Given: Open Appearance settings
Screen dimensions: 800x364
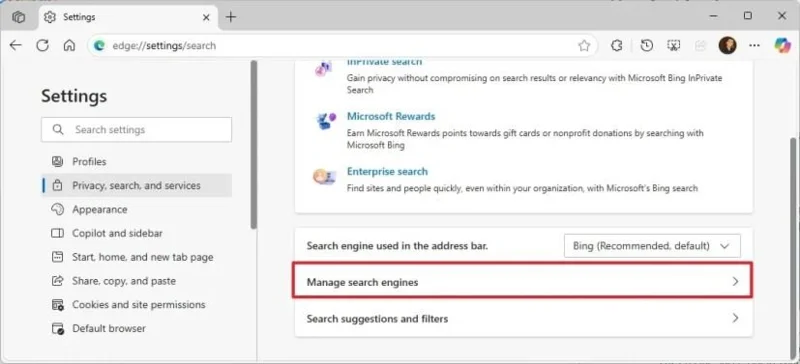Looking at the screenshot, I should (137, 209).
